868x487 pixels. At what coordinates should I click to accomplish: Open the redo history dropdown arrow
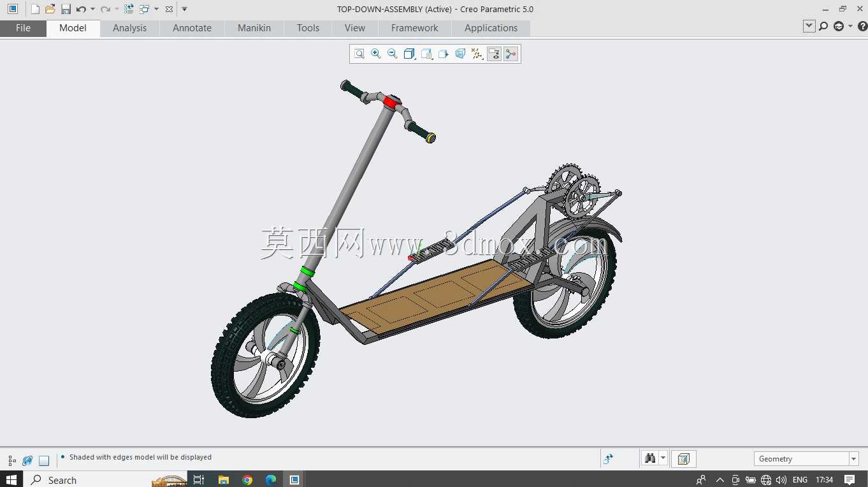pyautogui.click(x=117, y=9)
